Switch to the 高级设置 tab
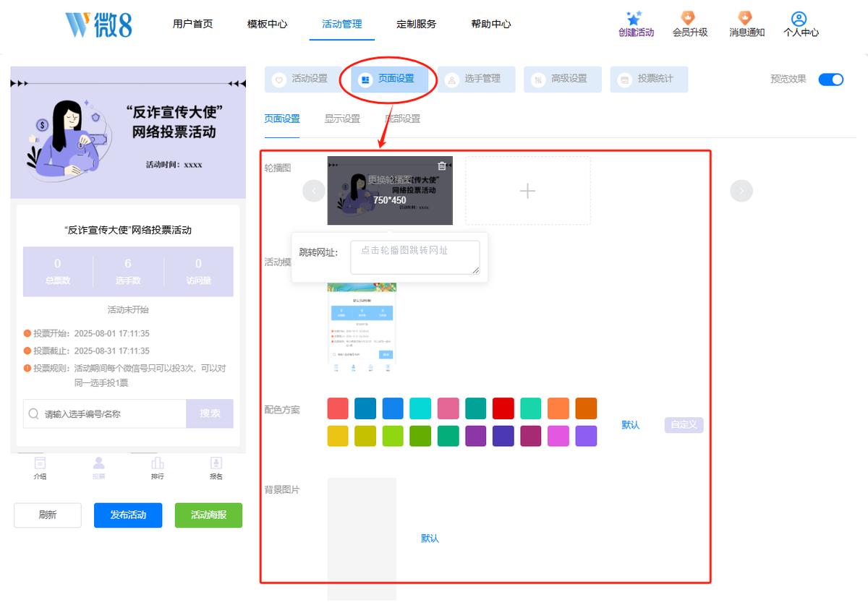The width and height of the screenshot is (868, 613). click(x=563, y=80)
